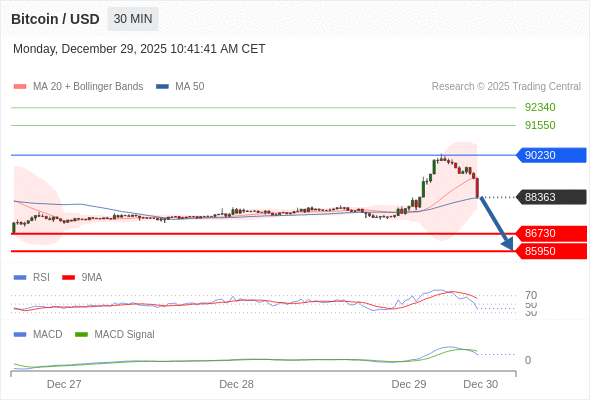Click the Bitcoin / USD title
The height and width of the screenshot is (400, 590).
[55, 19]
